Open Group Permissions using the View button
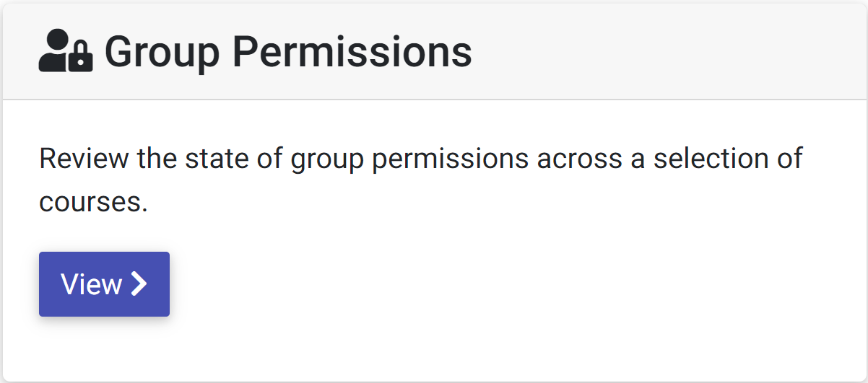The width and height of the screenshot is (868, 383). click(104, 284)
